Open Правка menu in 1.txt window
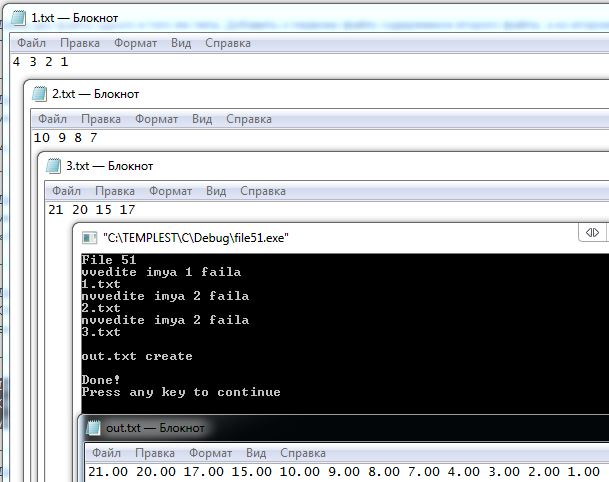The height and width of the screenshot is (482, 609). tap(80, 43)
